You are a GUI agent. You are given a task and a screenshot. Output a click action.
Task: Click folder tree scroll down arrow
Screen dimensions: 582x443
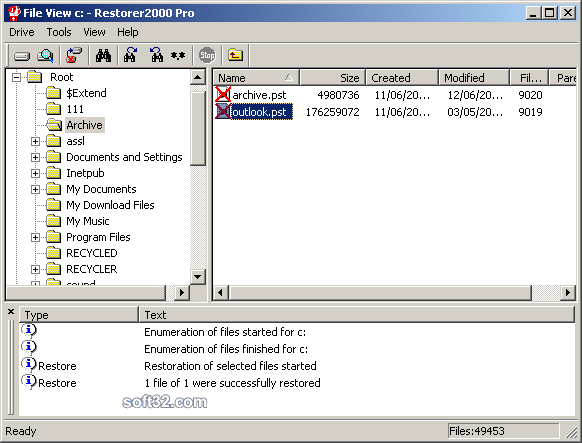[x=198, y=276]
